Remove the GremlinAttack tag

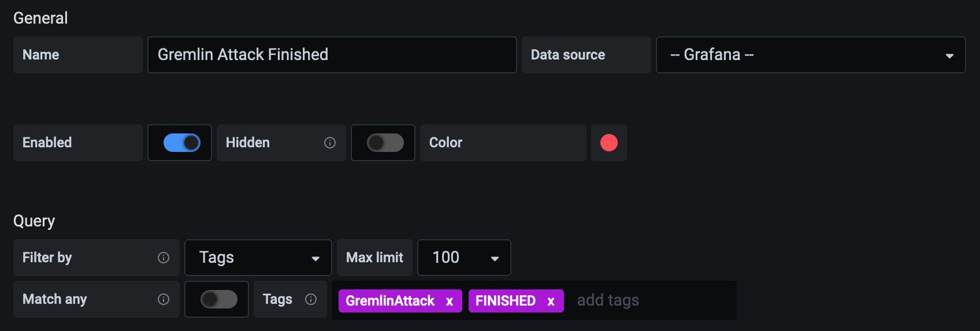pyautogui.click(x=450, y=301)
